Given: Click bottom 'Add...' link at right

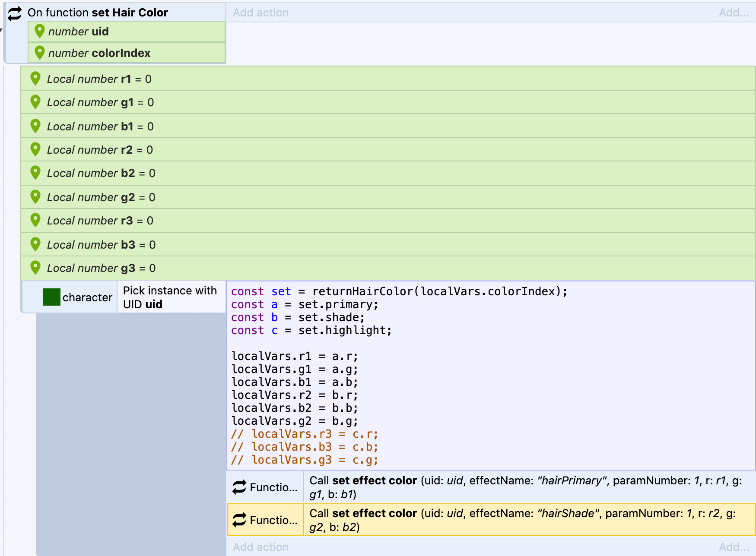Looking at the screenshot, I should click(x=734, y=547).
